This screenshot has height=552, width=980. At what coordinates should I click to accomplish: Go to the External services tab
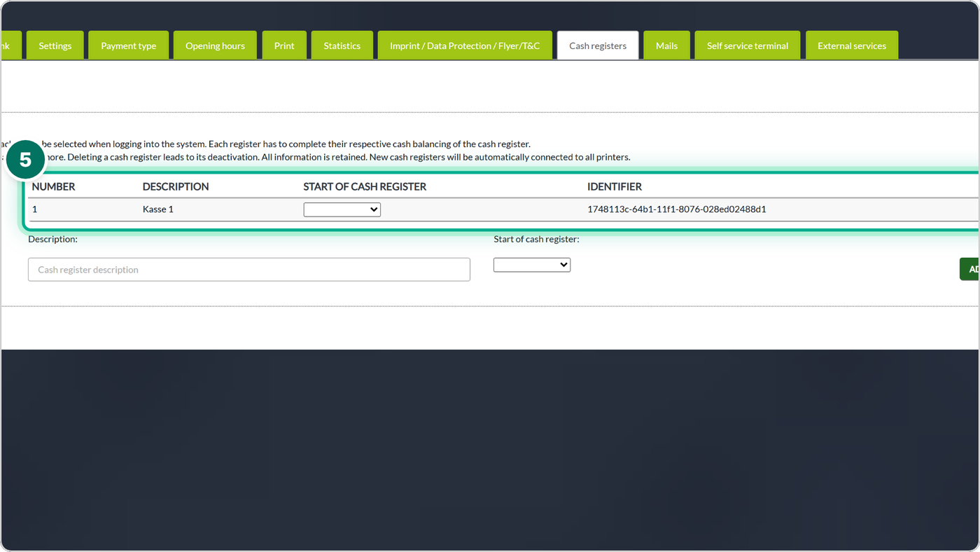pyautogui.click(x=852, y=46)
